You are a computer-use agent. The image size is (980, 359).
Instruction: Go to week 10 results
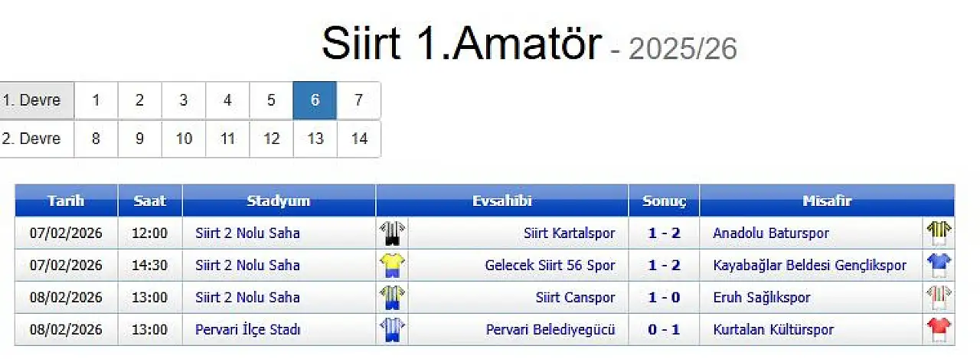pyautogui.click(x=184, y=139)
